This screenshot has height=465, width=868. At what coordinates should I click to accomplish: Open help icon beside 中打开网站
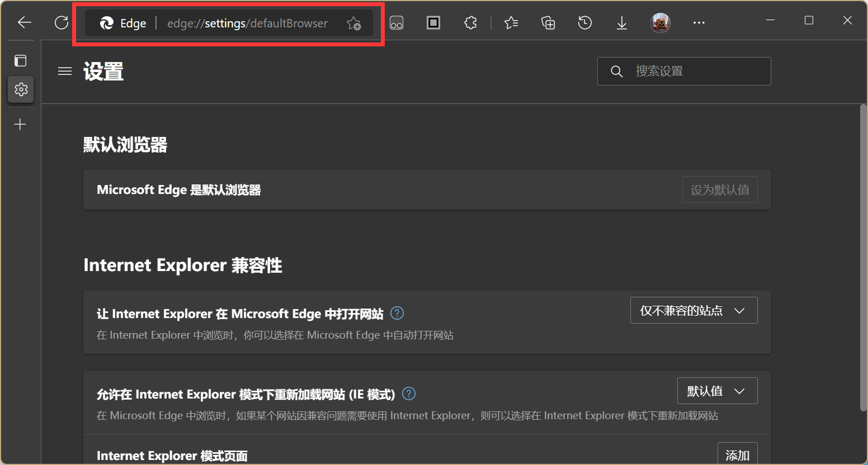[397, 313]
